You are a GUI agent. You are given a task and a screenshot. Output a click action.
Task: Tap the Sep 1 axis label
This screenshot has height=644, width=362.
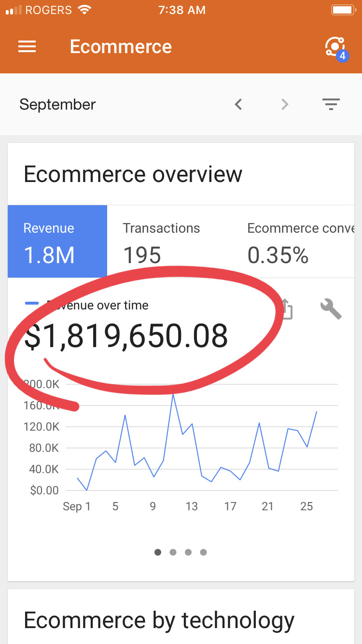click(x=77, y=506)
